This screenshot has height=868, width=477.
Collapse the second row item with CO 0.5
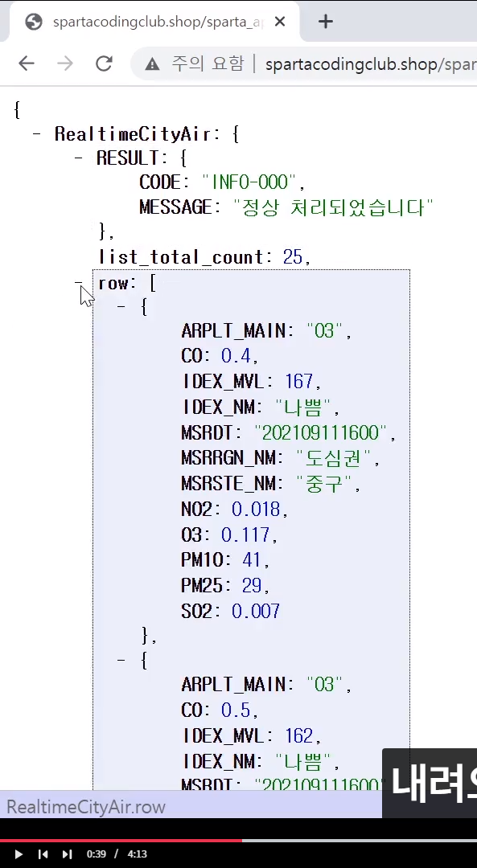click(x=121, y=660)
